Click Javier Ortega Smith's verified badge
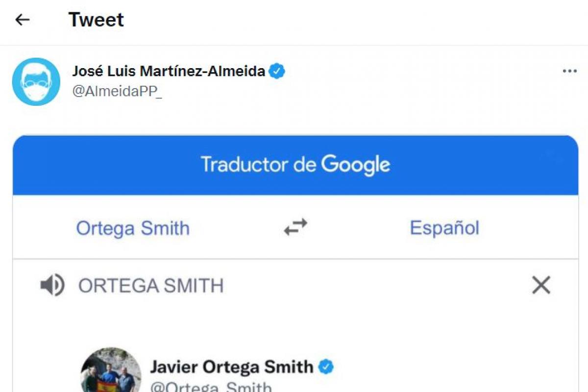588x392 pixels. 326,367
